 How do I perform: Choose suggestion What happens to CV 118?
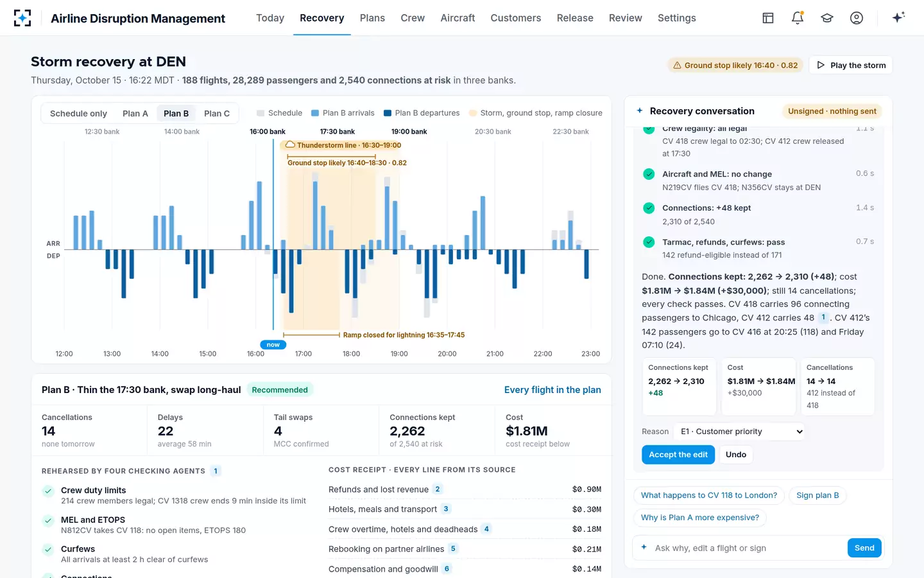click(709, 495)
